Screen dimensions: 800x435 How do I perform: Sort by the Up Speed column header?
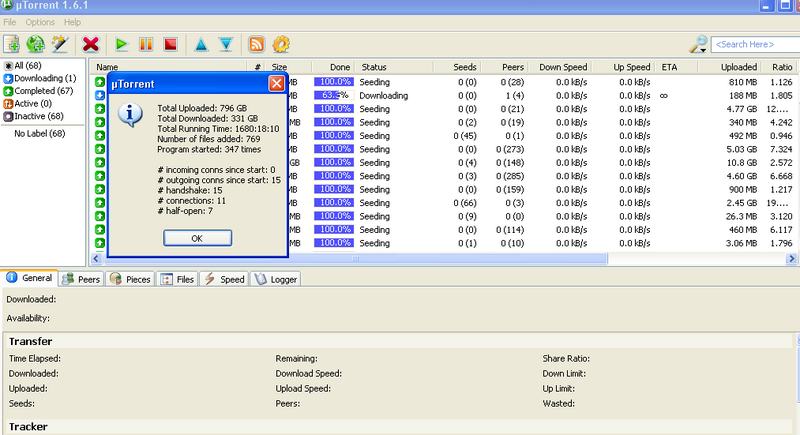(x=623, y=67)
